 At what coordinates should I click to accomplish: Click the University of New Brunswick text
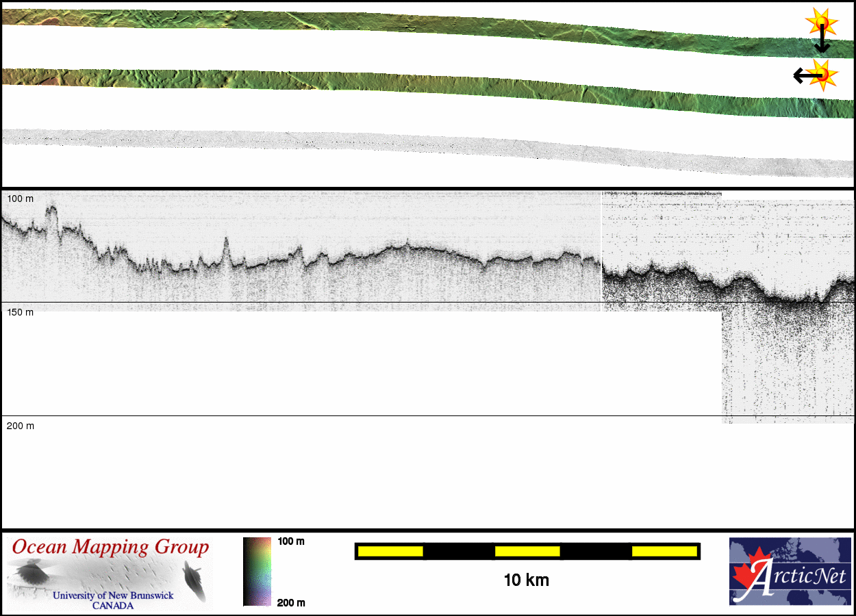(x=113, y=595)
